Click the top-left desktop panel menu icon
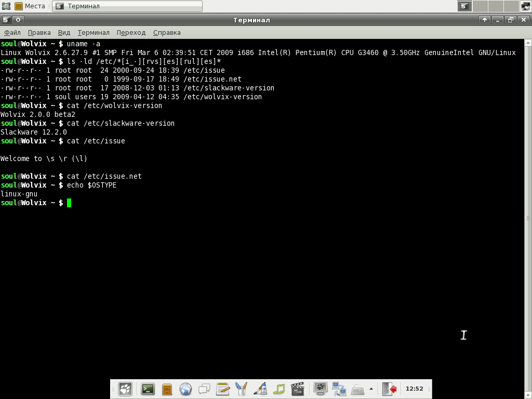 pyautogui.click(x=6, y=6)
